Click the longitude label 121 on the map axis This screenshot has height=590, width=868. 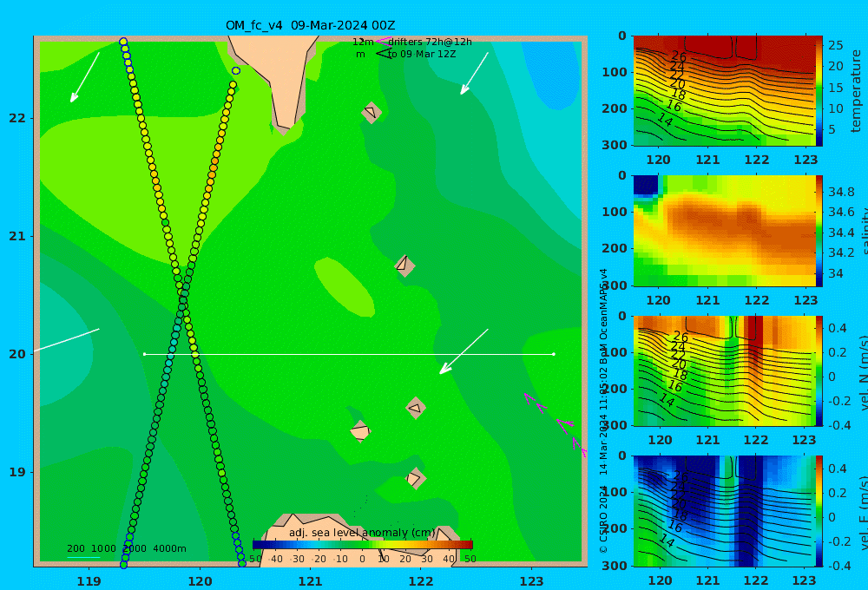tap(310, 581)
